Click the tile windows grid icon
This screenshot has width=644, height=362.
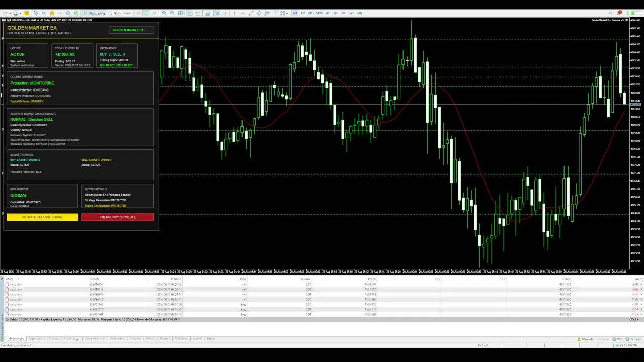pyautogui.click(x=180, y=13)
